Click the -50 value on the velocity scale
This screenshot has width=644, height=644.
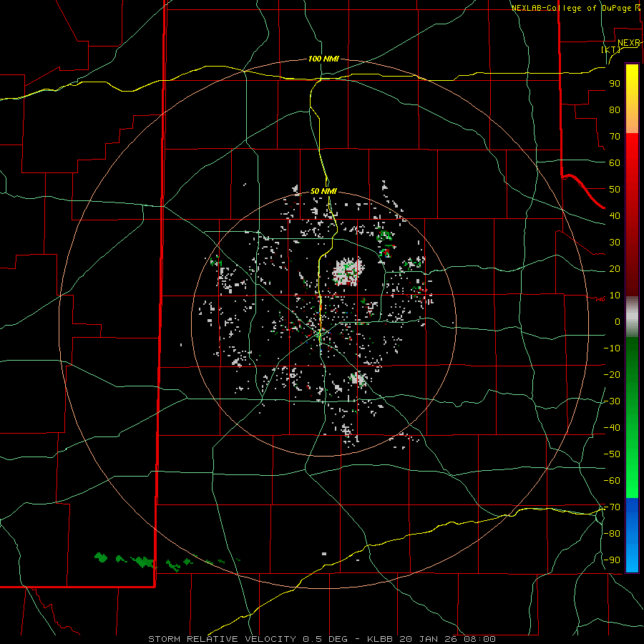(x=612, y=454)
